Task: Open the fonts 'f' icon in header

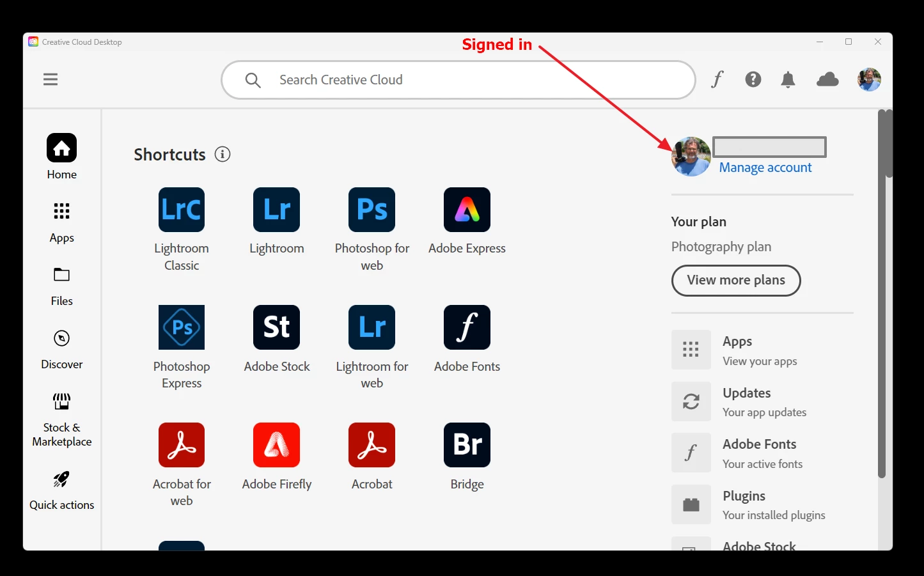Action: click(x=717, y=79)
